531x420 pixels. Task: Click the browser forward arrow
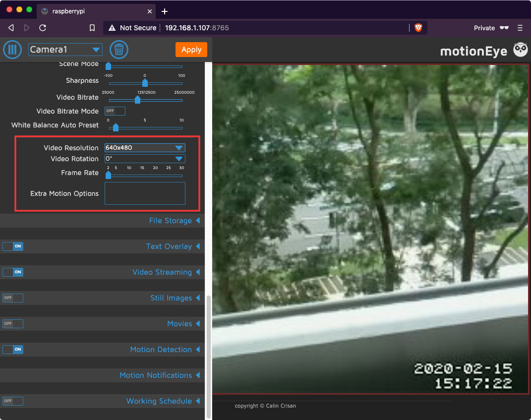point(27,28)
